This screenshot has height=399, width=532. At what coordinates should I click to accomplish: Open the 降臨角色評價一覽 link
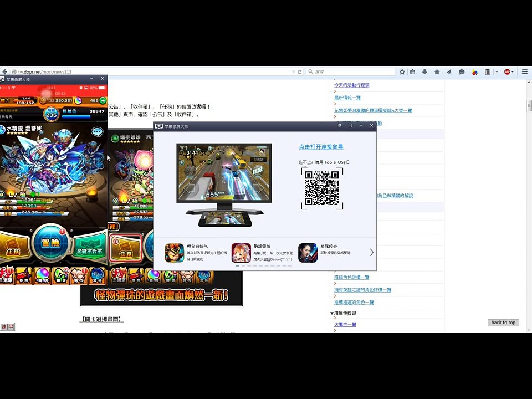[x=351, y=277]
